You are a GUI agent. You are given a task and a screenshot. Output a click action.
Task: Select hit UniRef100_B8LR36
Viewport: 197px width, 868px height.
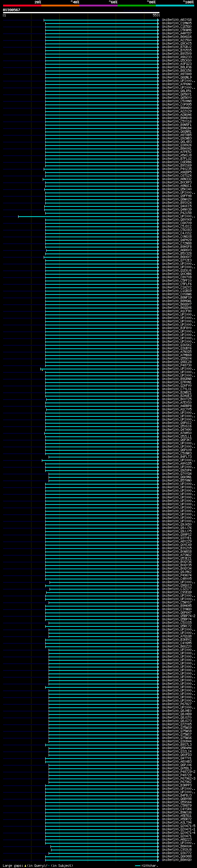(x=177, y=67)
